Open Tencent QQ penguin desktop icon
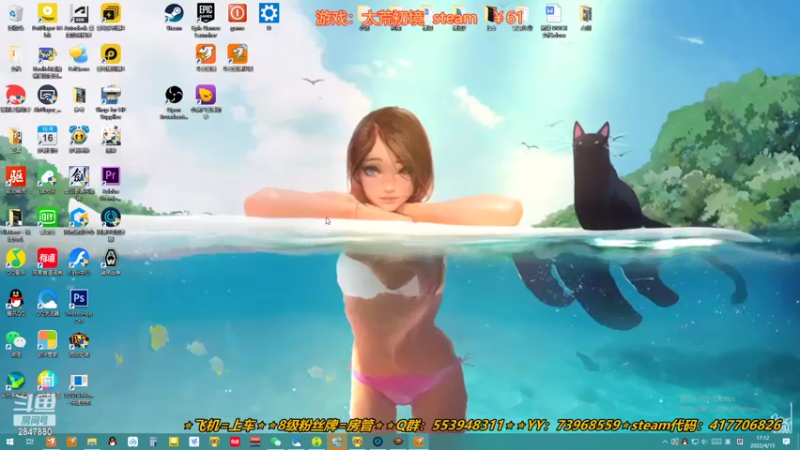The image size is (800, 450). 16,299
